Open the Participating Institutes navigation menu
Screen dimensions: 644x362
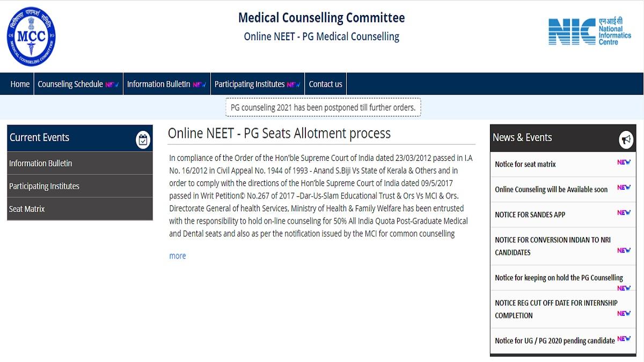[251, 84]
